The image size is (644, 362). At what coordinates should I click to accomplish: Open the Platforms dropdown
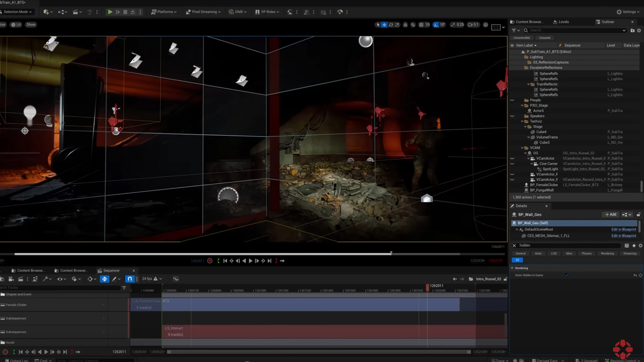point(164,12)
